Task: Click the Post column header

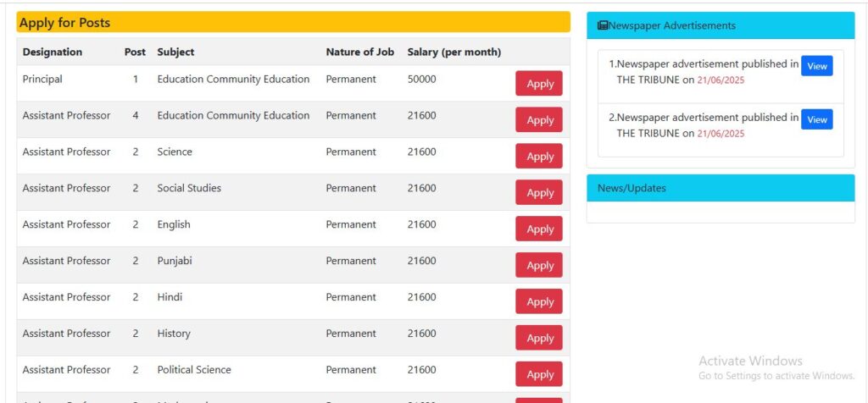Action: [135, 52]
